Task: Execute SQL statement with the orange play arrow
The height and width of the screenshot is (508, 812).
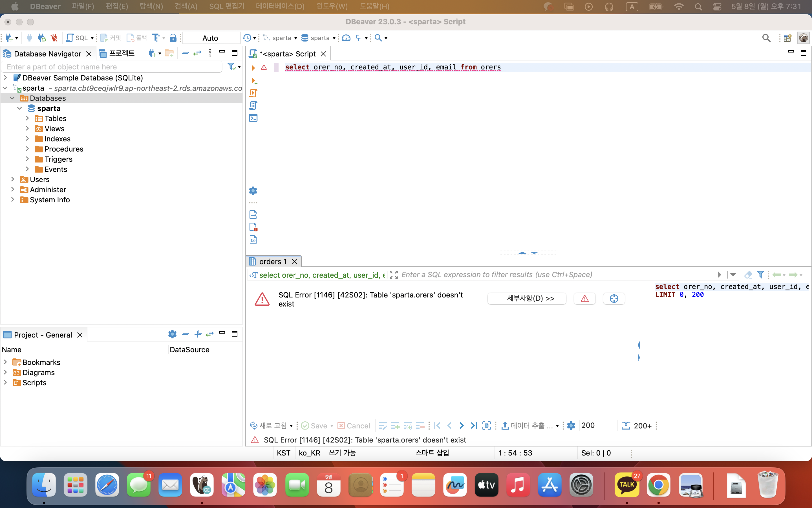Action: (x=253, y=67)
